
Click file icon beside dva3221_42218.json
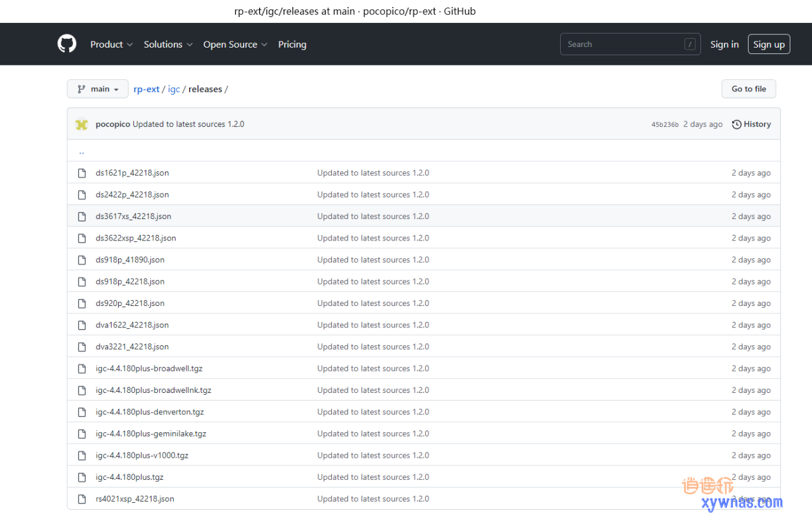click(82, 347)
